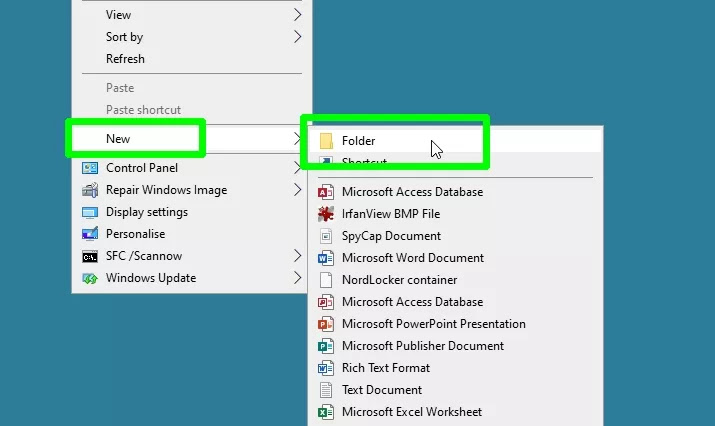This screenshot has height=426, width=715.
Task: Click the NordLocker container icon
Action: pos(326,280)
